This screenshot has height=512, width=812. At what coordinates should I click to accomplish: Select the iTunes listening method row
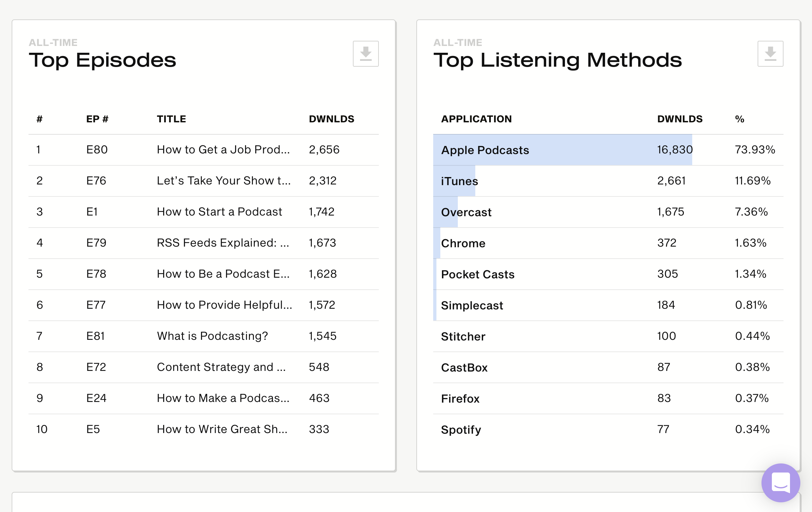click(x=459, y=181)
